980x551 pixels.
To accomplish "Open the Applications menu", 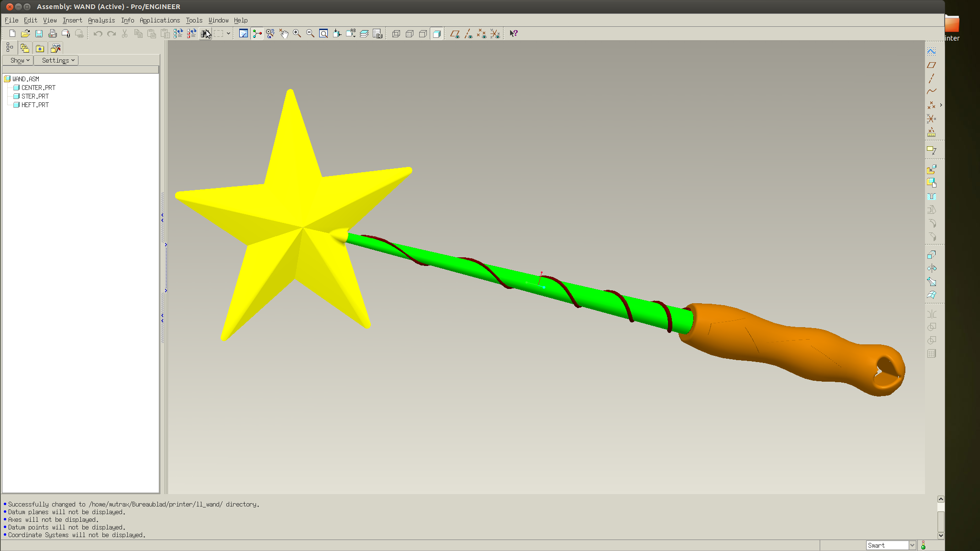I will [159, 20].
